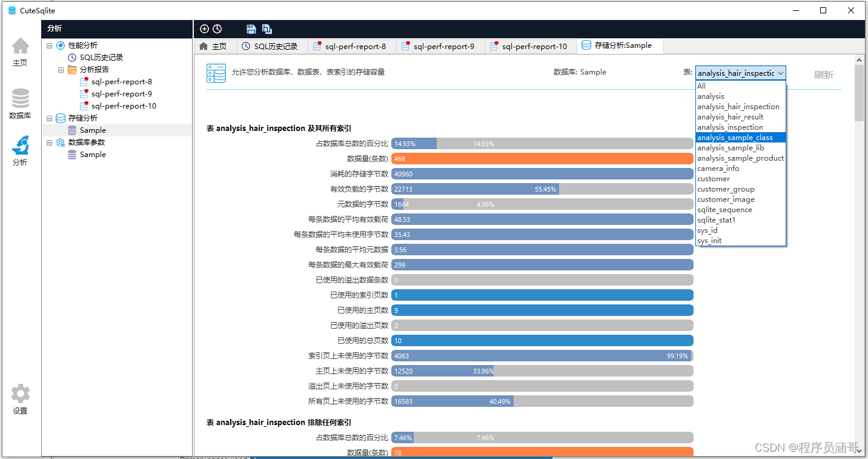Viewport: 868px width, 459px height.
Task: Toggle the table selection combo box arrow
Action: point(780,73)
